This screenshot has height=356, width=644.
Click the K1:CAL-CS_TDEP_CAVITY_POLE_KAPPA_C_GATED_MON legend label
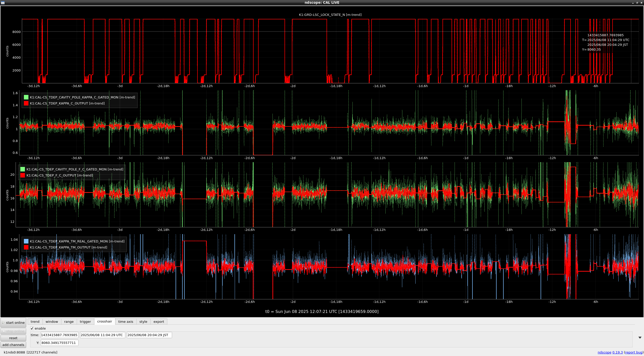(83, 97)
